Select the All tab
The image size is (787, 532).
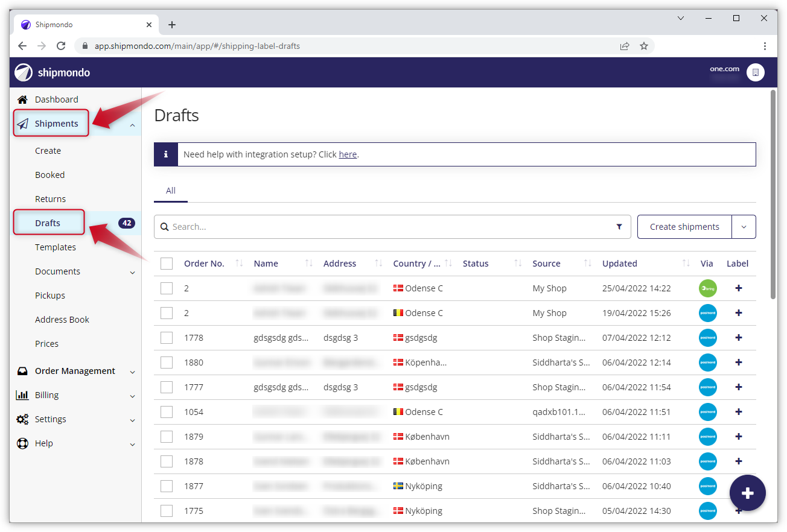coord(171,191)
